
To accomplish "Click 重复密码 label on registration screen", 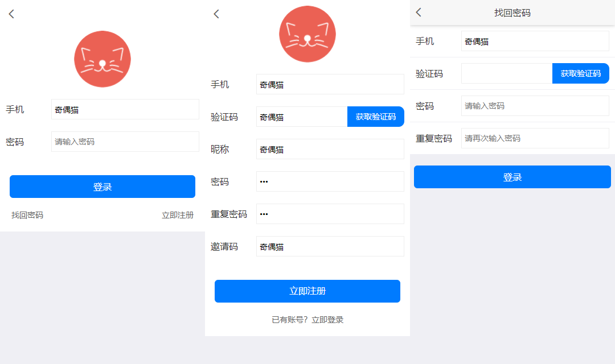I will pos(229,214).
